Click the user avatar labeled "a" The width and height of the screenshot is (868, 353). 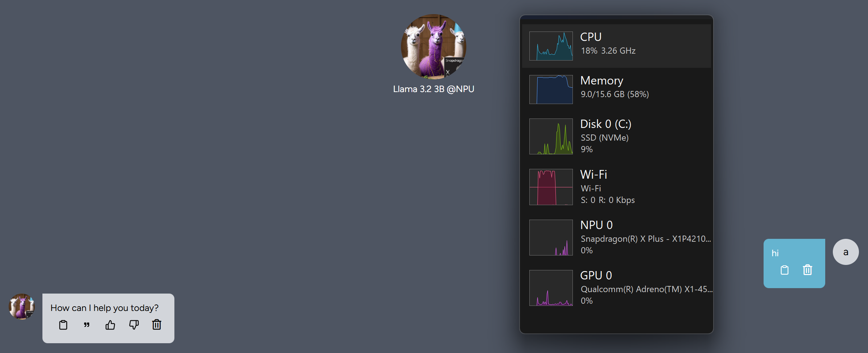[x=846, y=252]
